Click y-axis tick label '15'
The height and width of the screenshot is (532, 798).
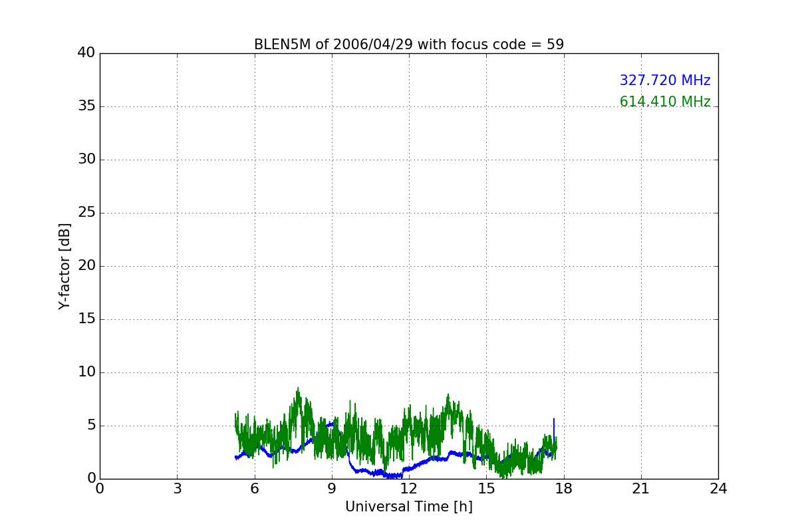(86, 319)
